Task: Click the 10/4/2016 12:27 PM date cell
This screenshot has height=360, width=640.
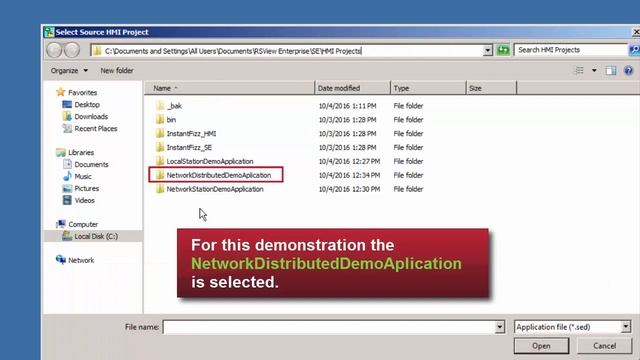Action: click(x=349, y=161)
